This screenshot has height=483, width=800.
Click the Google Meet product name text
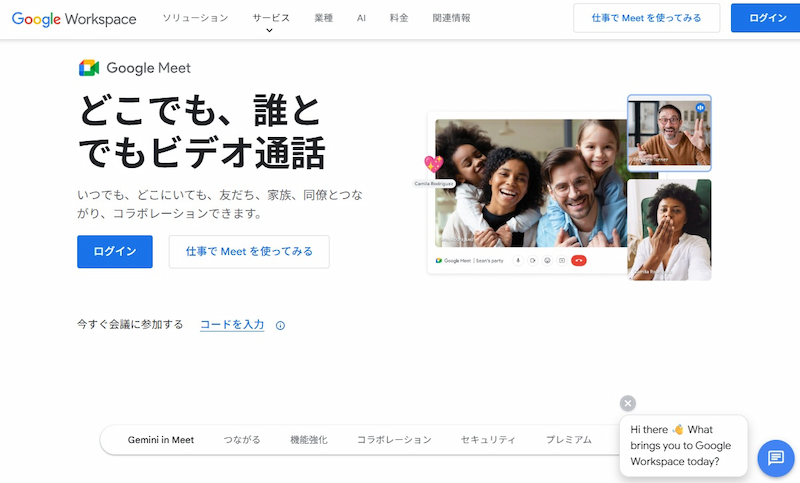point(148,68)
